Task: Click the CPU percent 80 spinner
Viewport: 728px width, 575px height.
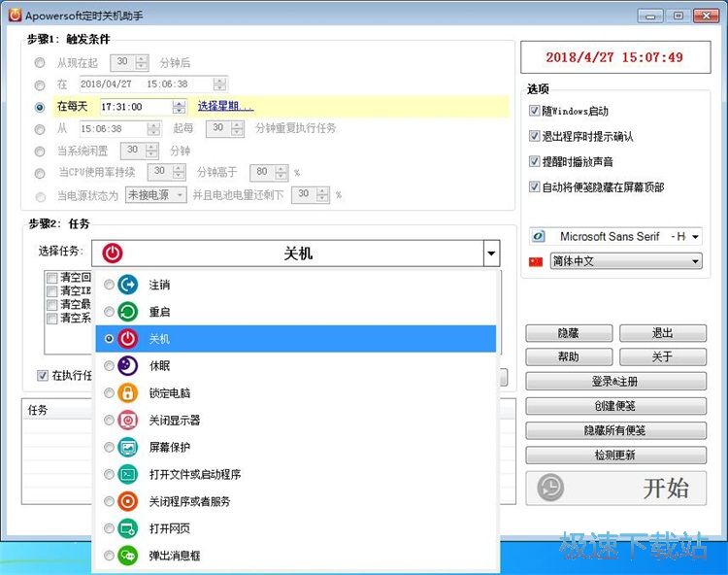Action: 281,173
